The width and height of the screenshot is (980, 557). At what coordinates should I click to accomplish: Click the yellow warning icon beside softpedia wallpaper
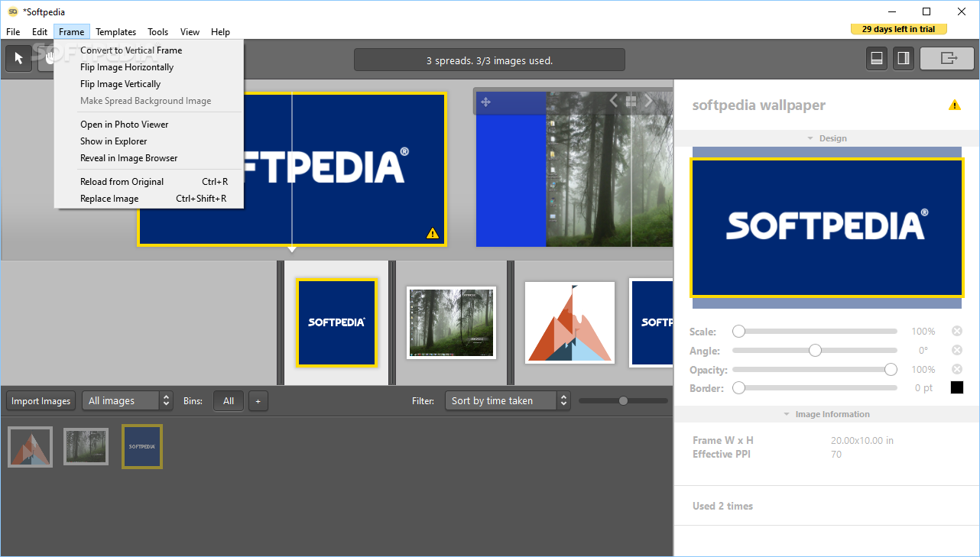(x=954, y=105)
